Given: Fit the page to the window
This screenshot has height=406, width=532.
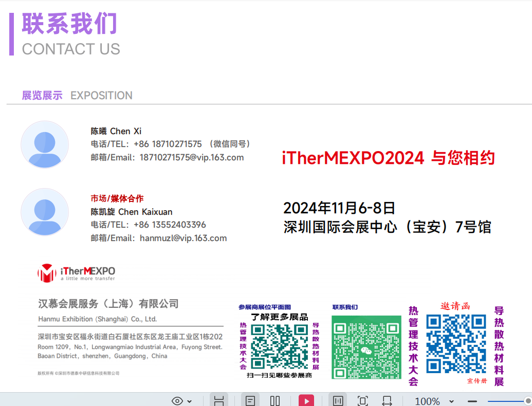Looking at the screenshot, I should coord(362,401).
